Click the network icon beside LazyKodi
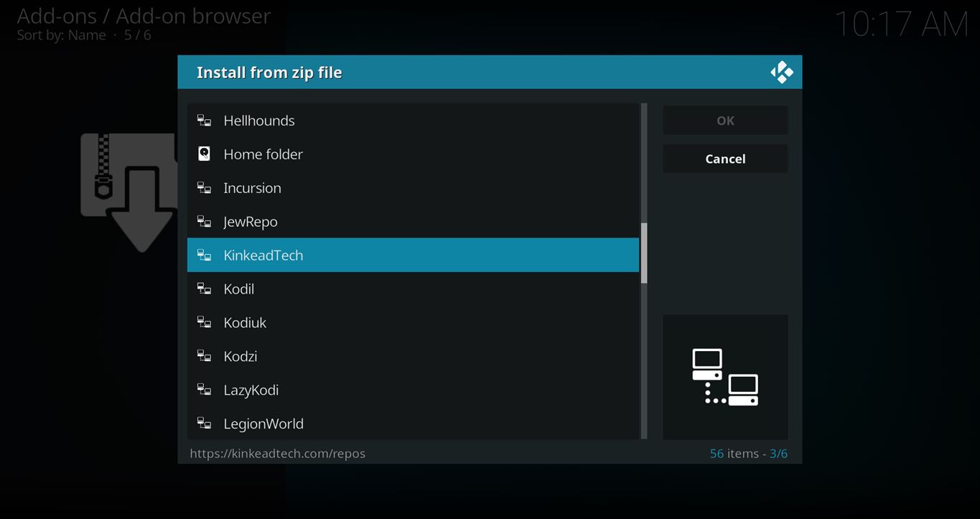This screenshot has width=980, height=519. click(205, 391)
